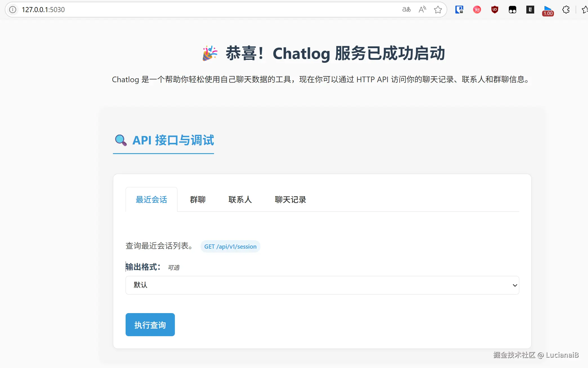Viewport: 588px width, 368px height.
Task: Open uBlock Origin shield icon
Action: [495, 10]
